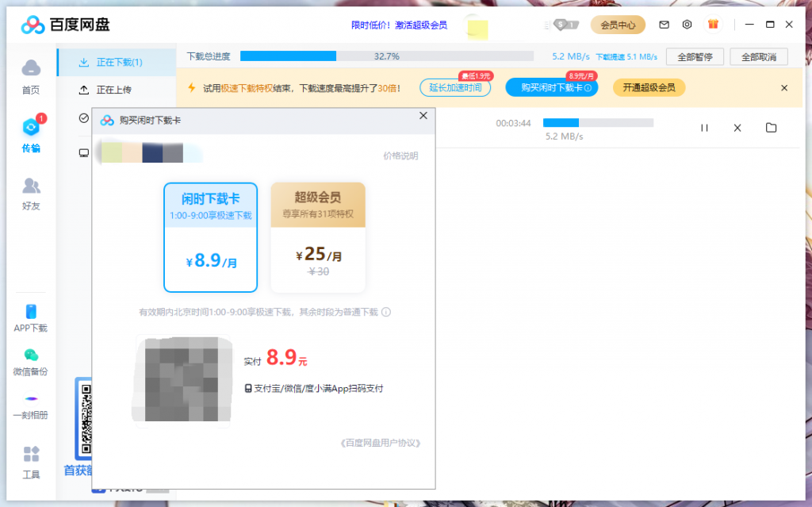Viewport: 812px width, 507px height.
Task: Click the 5.2 MB/s speed under the file progress bar
Action: coord(564,136)
